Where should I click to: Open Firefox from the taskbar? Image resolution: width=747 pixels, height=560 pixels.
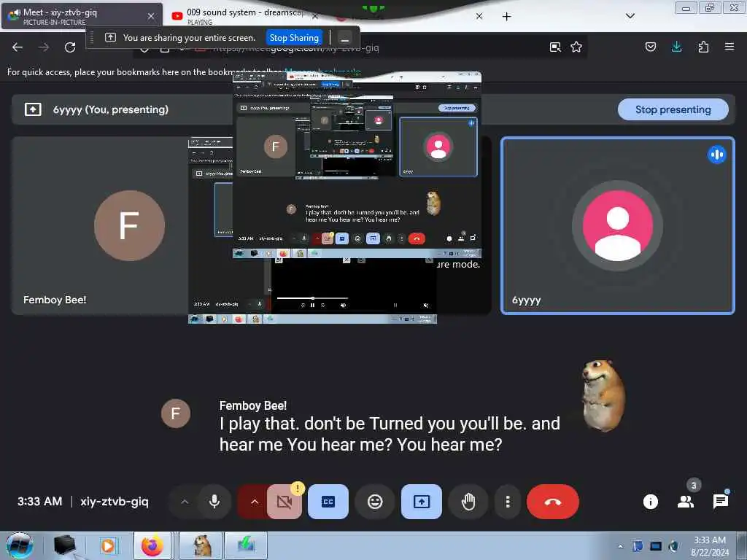pos(152,545)
